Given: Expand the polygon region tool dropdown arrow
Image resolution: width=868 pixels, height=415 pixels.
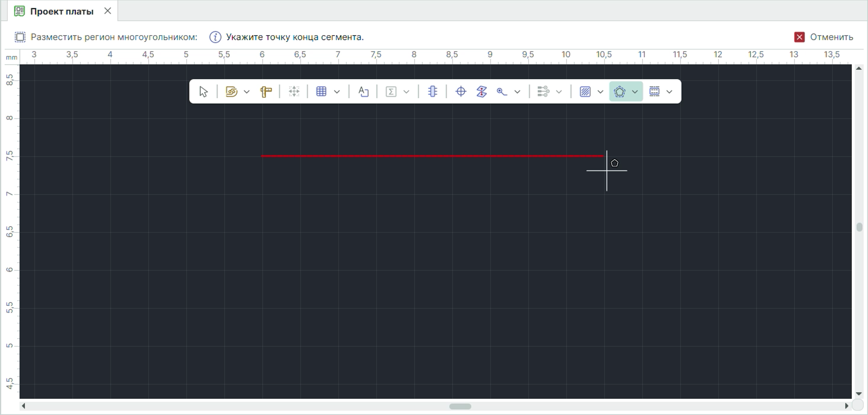Looking at the screenshot, I should (635, 92).
